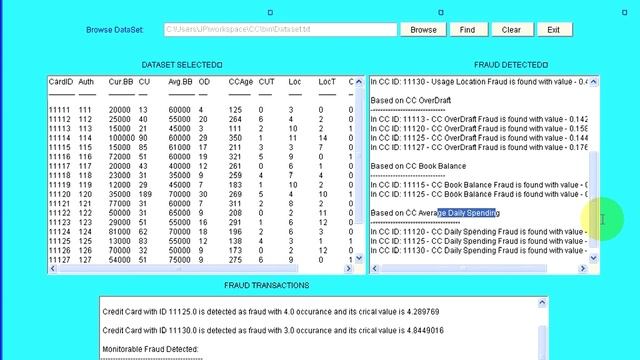640x360 pixels.
Task: Click the DATASET SELECTED label
Action: coord(182,65)
